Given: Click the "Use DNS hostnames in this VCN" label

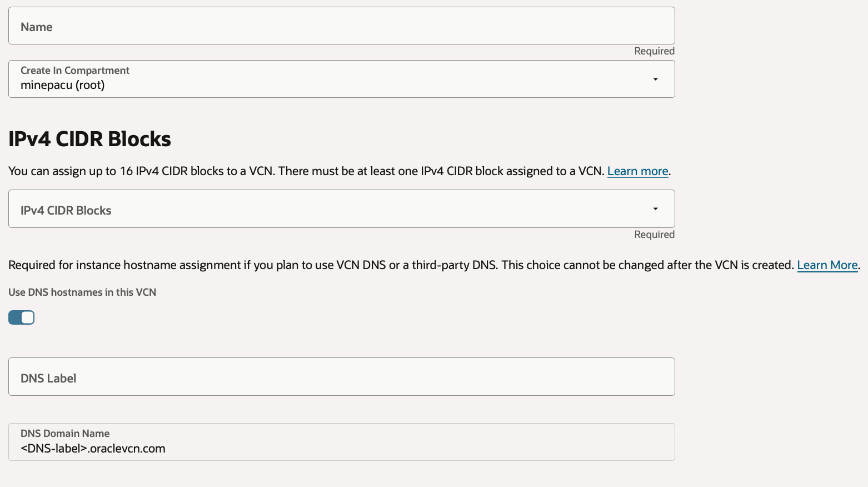Looking at the screenshot, I should click(x=82, y=292).
